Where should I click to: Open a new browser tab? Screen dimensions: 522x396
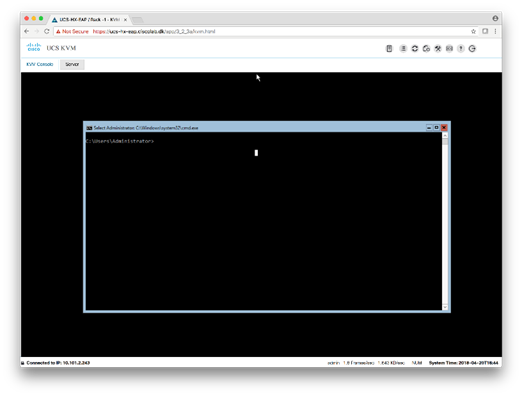point(137,20)
